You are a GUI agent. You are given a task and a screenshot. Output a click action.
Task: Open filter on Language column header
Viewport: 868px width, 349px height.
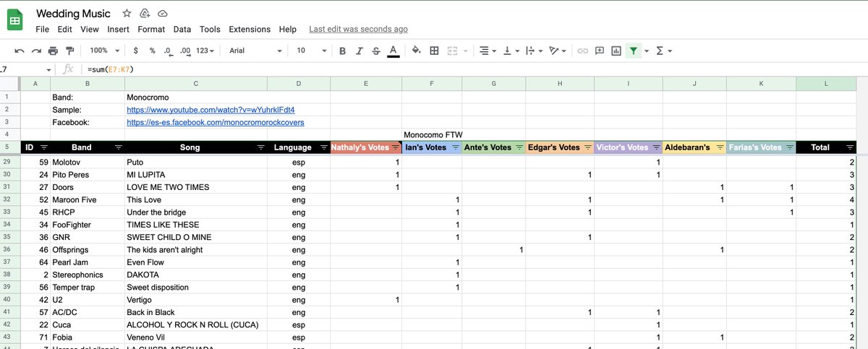point(324,147)
